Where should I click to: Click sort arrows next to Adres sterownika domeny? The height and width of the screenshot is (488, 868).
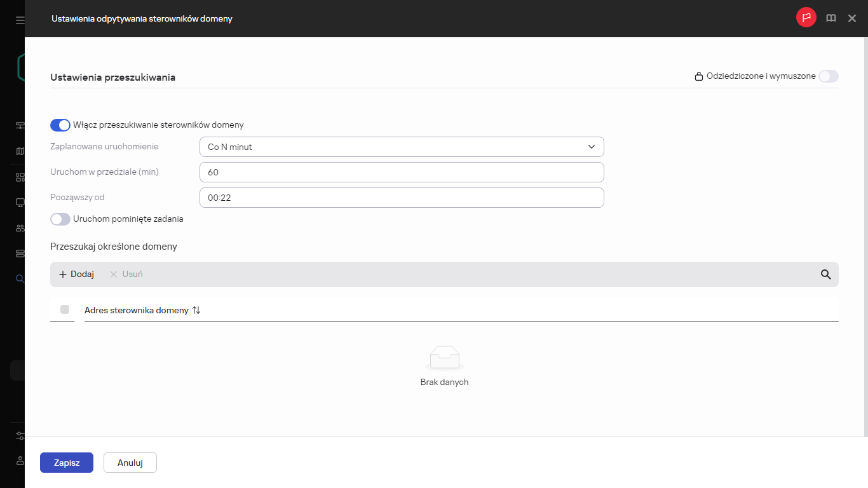[196, 310]
